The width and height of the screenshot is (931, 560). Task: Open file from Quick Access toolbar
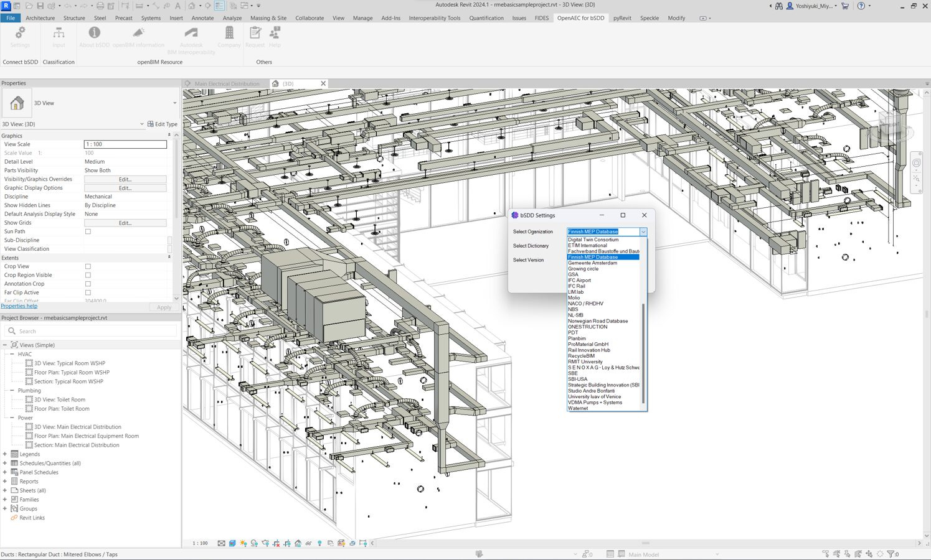[x=29, y=6]
